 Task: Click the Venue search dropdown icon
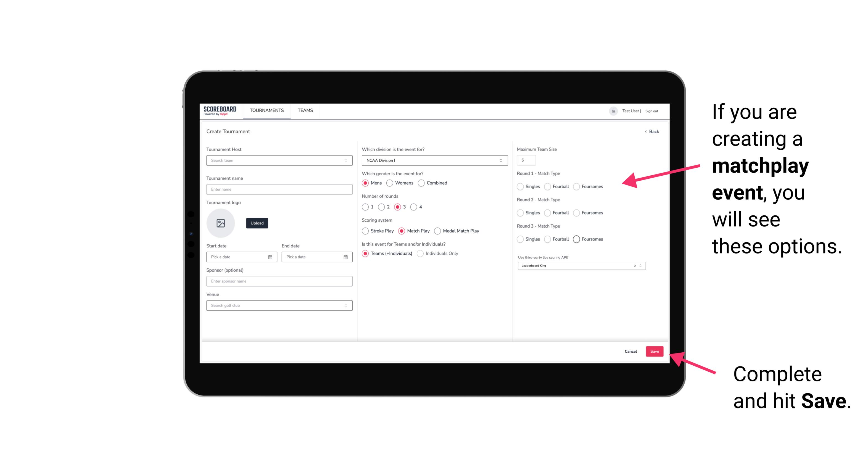pos(346,305)
